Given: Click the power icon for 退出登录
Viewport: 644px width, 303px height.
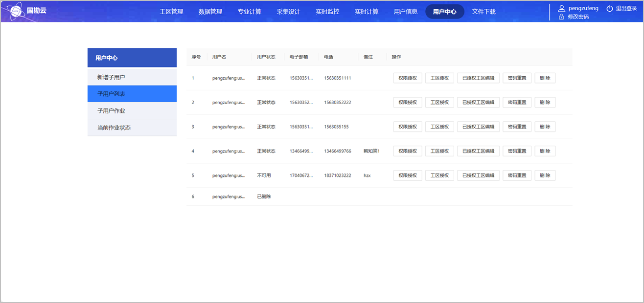Looking at the screenshot, I should click(x=610, y=8).
